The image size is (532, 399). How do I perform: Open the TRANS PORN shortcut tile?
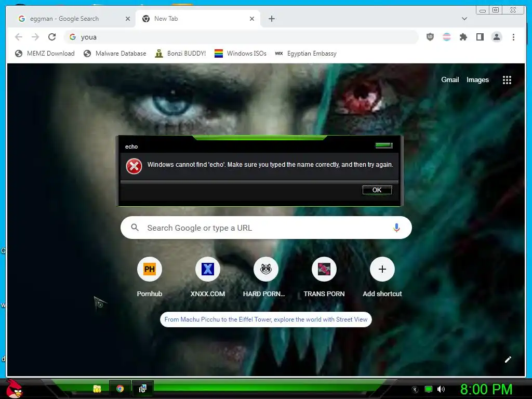(324, 277)
